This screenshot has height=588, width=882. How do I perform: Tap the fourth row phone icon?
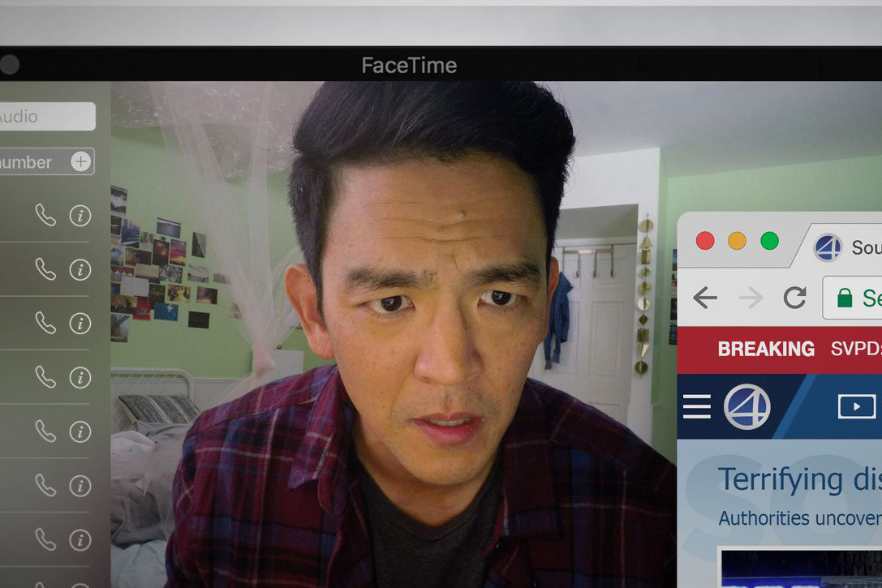[45, 377]
